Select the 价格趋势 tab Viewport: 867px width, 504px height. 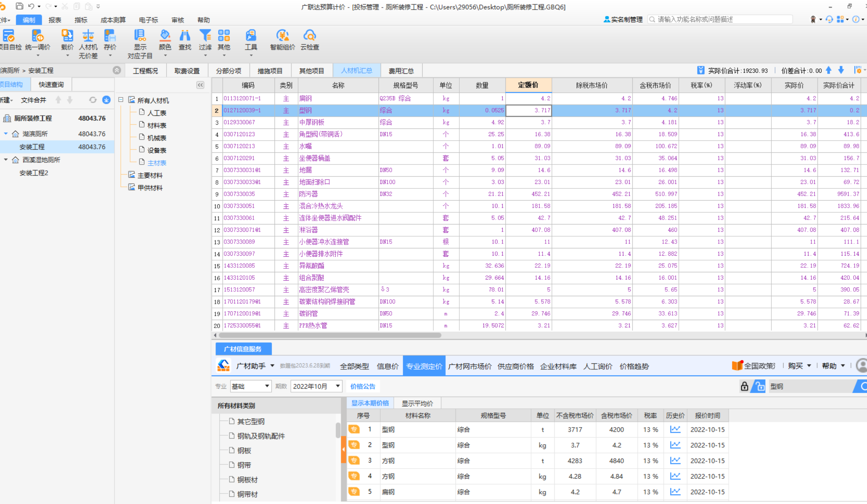(634, 366)
